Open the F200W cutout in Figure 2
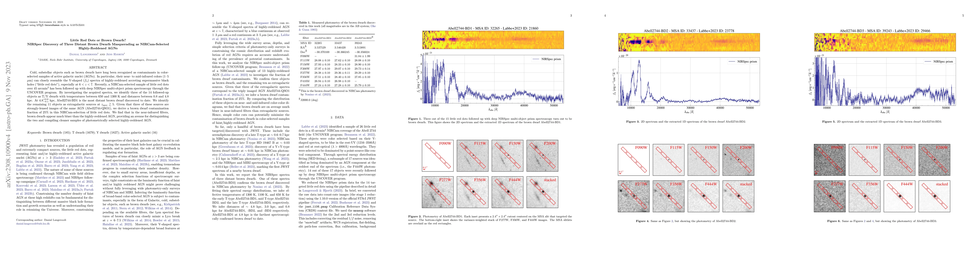This screenshot has width=980, height=254. (x=543, y=155)
